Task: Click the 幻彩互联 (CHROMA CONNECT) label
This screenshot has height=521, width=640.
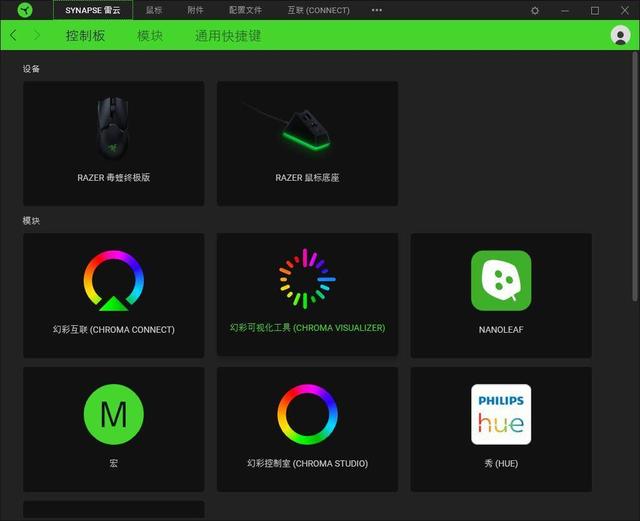Action: [113, 330]
